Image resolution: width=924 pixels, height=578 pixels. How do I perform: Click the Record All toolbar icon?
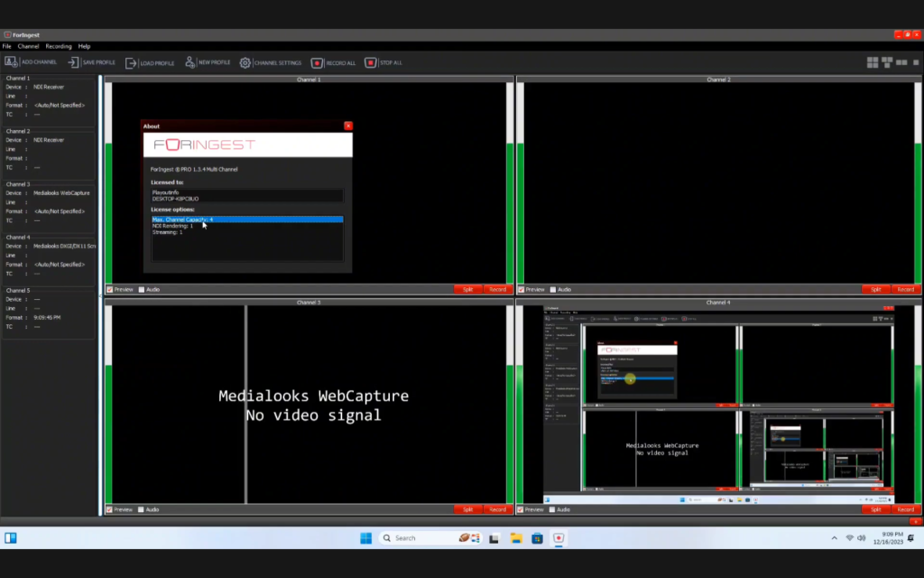pos(334,62)
